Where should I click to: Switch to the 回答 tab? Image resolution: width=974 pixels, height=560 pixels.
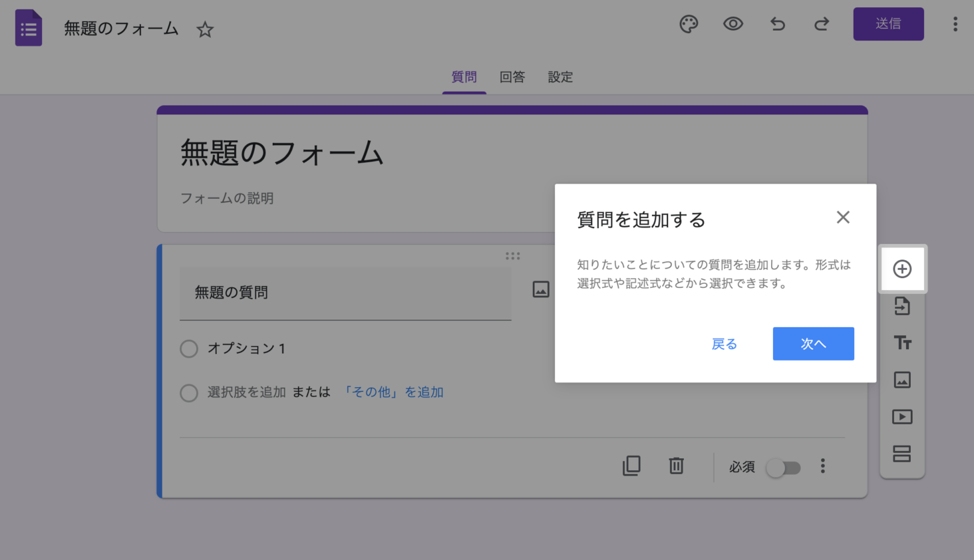tap(512, 76)
